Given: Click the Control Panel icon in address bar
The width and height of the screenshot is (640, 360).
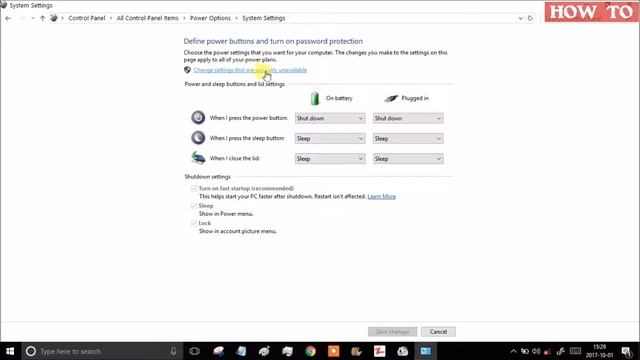Looking at the screenshot, I should point(53,18).
